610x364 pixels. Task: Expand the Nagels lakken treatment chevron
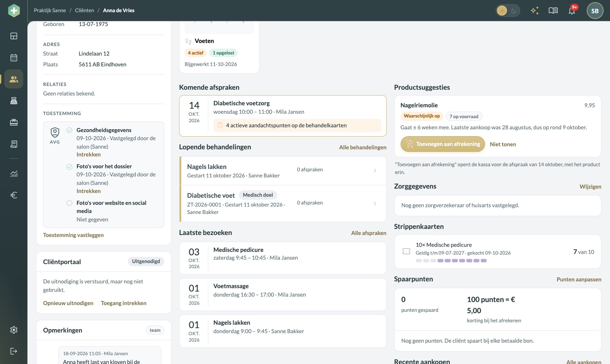[x=375, y=170]
